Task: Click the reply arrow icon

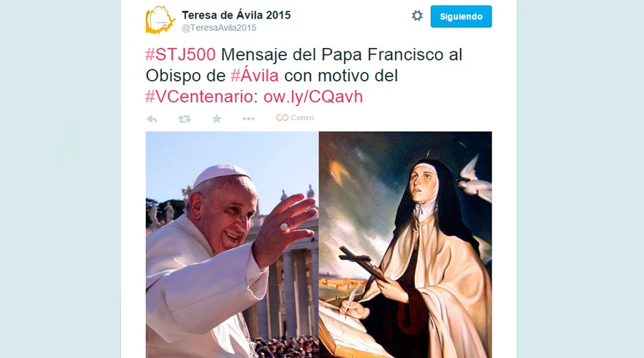Action: click(152, 119)
